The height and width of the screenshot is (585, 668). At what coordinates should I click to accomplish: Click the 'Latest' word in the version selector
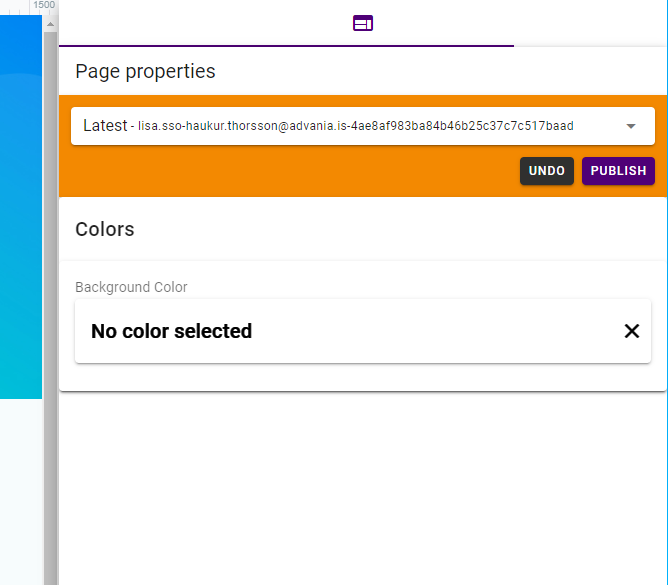[x=105, y=126]
